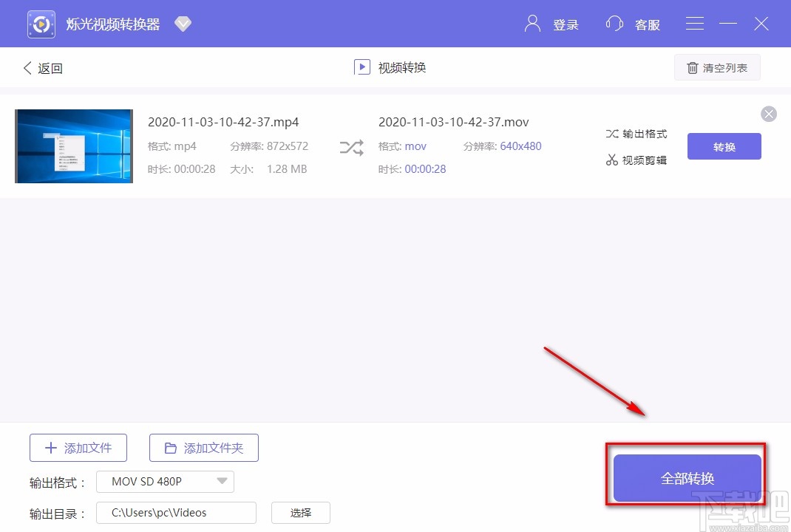Remove the mp4 file via its circular X icon
Screen dimensions: 791x532
[769, 114]
